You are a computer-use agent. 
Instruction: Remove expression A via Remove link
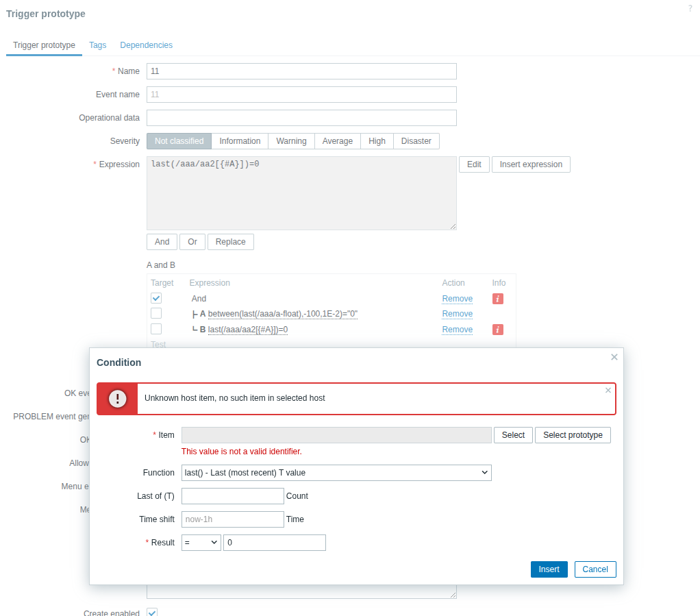457,314
